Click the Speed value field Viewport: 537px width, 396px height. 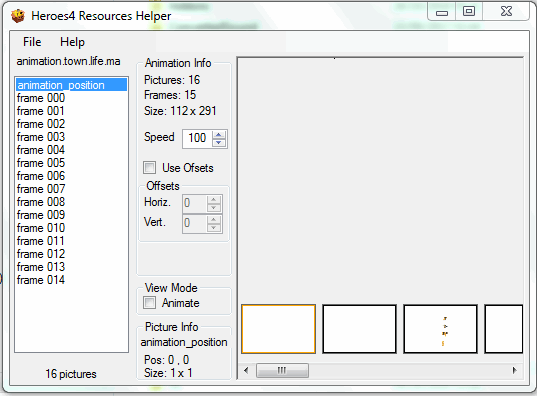[197, 138]
